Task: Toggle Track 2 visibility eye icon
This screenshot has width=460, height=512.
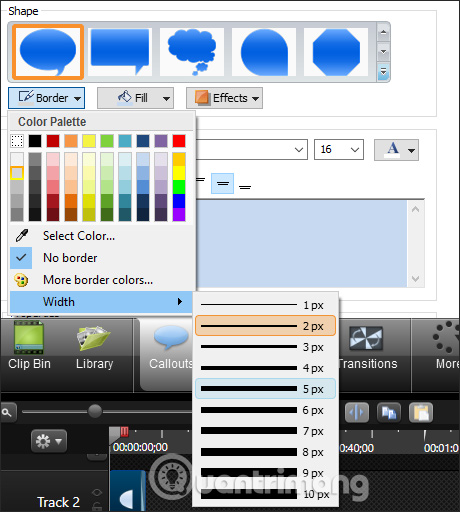Action: [x=97, y=492]
